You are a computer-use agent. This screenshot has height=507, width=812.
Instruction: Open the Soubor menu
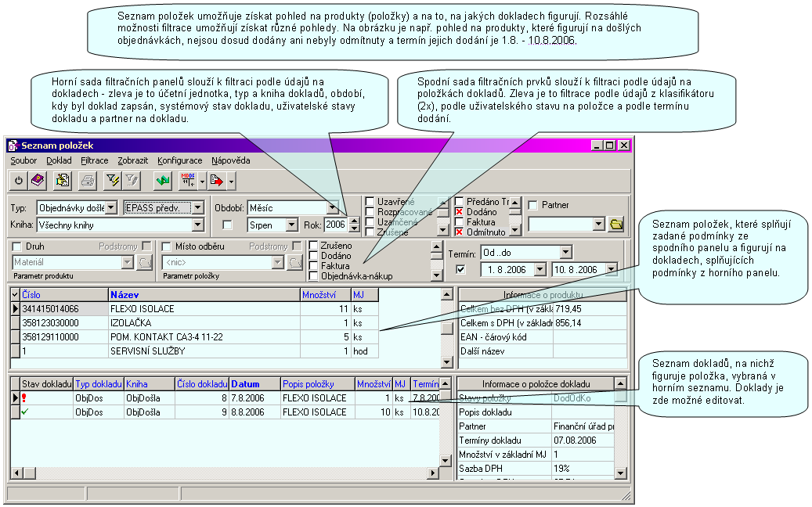23,160
